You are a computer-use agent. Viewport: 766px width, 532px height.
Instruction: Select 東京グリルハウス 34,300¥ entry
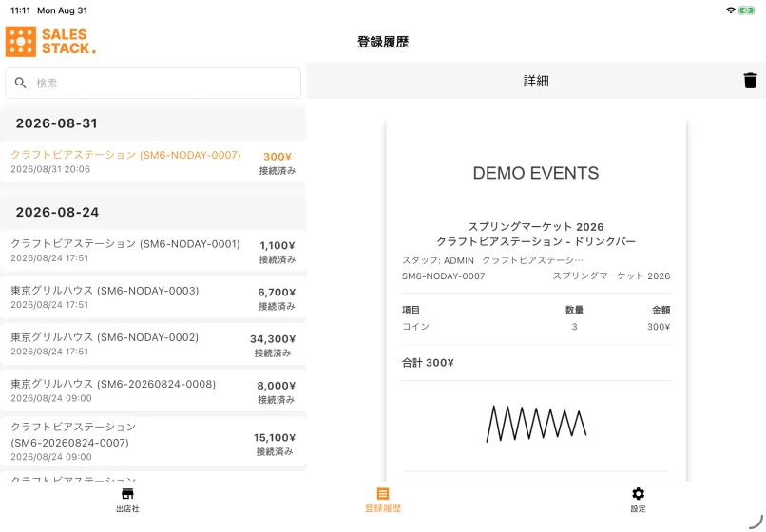153,345
